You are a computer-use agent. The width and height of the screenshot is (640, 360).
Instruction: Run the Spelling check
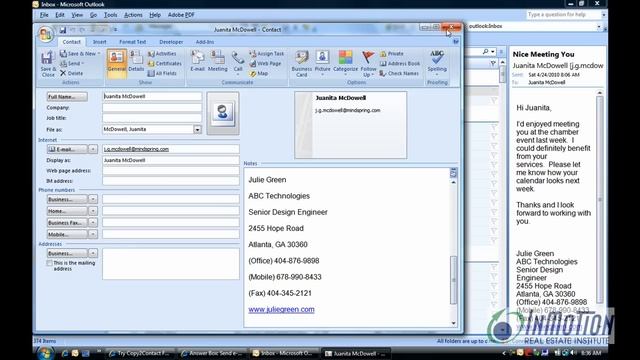(x=437, y=62)
